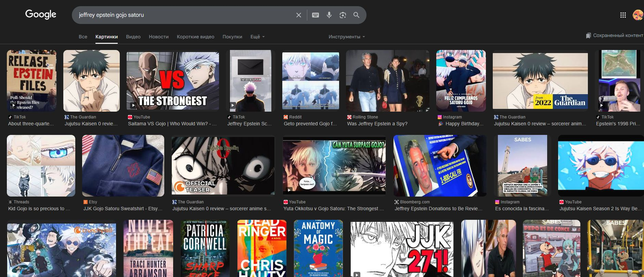Click the Rolling Stone source label
The width and height of the screenshot is (644, 277).
[x=365, y=117]
